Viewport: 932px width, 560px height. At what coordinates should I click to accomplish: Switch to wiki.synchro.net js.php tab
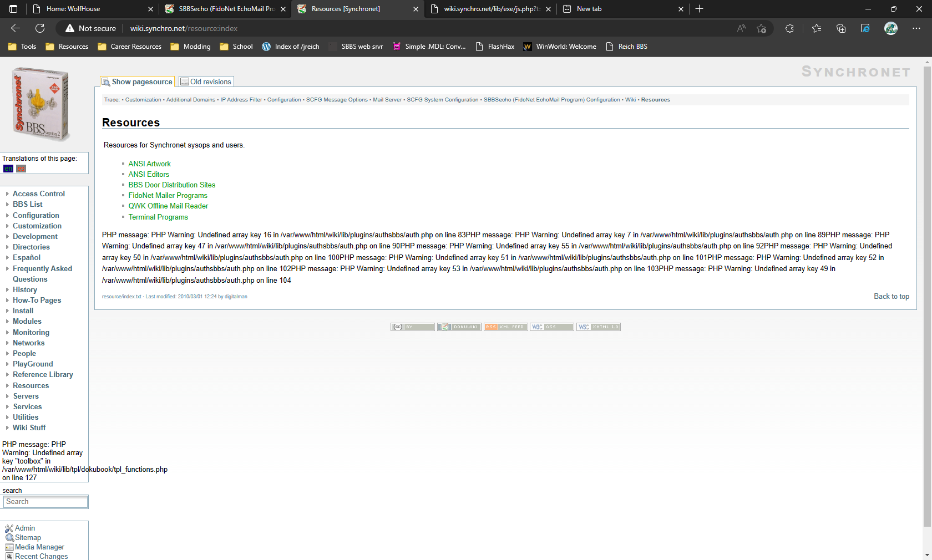(x=491, y=9)
